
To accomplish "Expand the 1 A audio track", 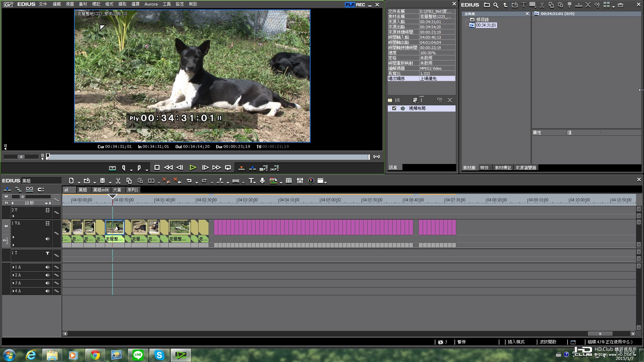I will [x=13, y=267].
